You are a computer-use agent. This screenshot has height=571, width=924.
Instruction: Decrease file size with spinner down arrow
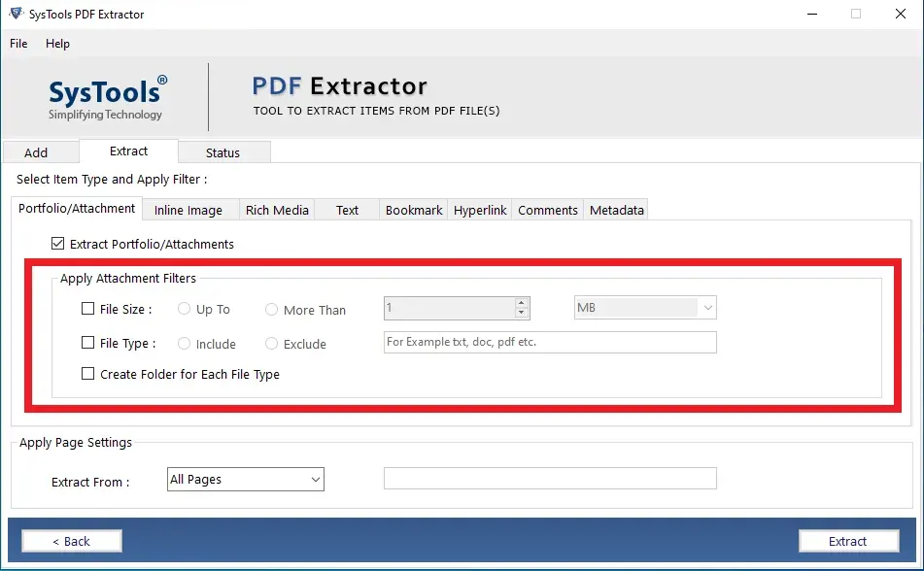point(521,313)
